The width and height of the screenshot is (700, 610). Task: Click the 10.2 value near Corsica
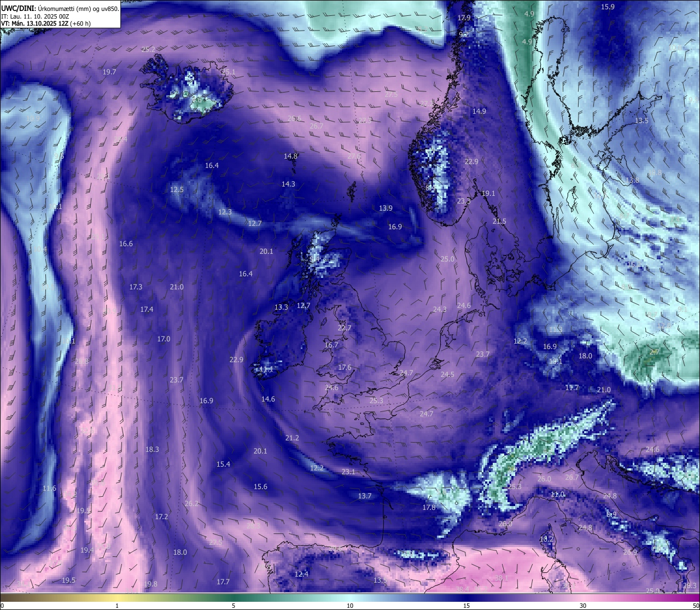546,539
